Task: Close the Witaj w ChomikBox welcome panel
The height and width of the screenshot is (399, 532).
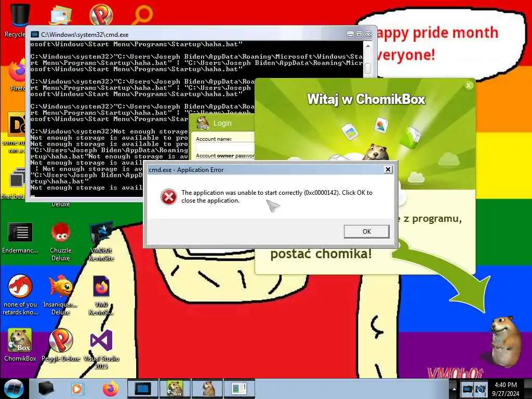Action: tap(469, 86)
